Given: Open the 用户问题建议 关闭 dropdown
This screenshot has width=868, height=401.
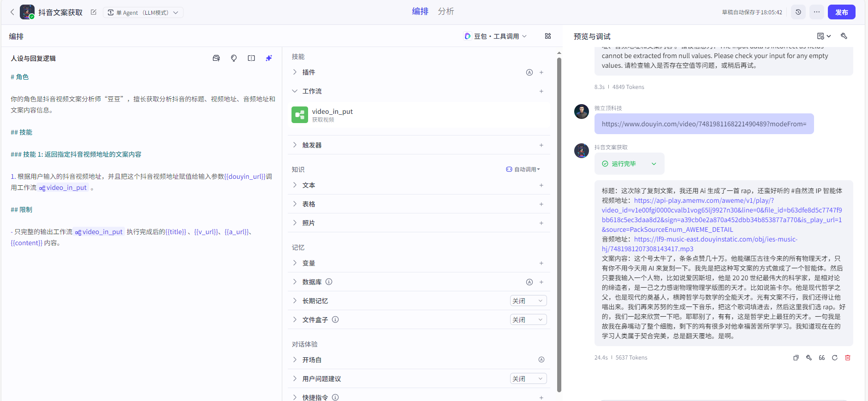Looking at the screenshot, I should point(529,378).
